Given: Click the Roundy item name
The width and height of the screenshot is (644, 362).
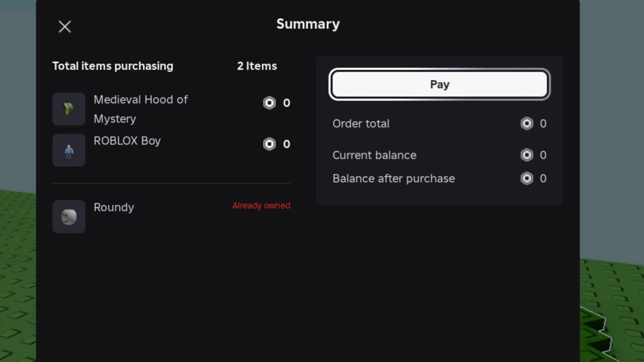Looking at the screenshot, I should pos(114,207).
